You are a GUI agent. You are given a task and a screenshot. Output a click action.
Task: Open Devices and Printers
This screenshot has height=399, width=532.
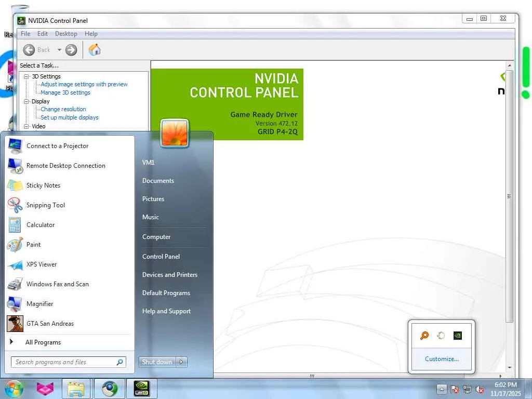pos(170,275)
